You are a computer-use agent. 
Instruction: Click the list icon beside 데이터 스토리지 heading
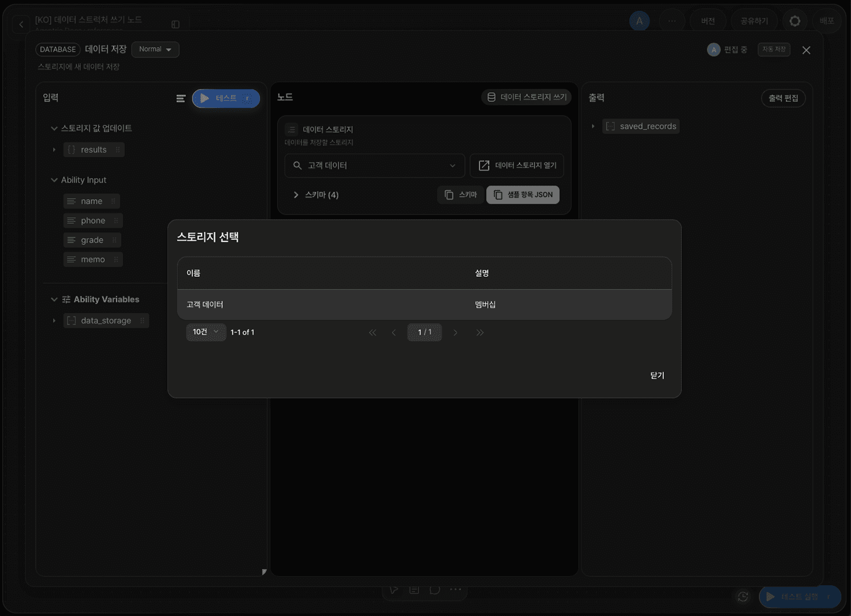coord(291,129)
